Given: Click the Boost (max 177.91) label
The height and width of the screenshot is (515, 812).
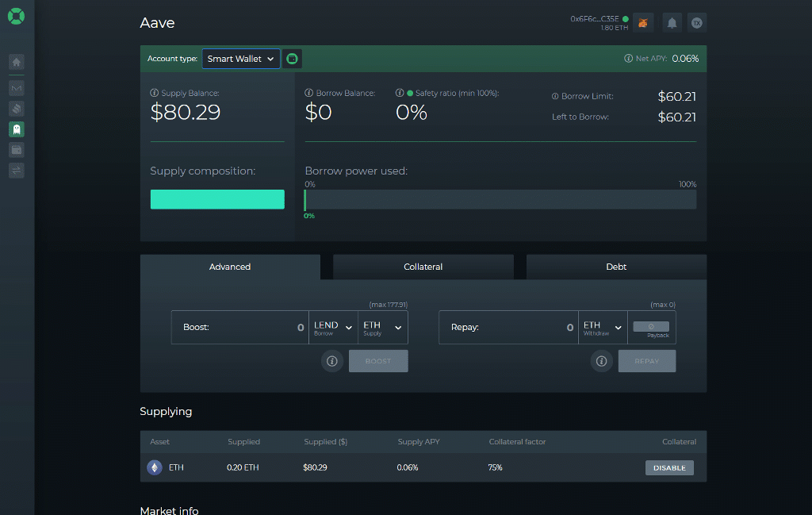Looking at the screenshot, I should (389, 305).
